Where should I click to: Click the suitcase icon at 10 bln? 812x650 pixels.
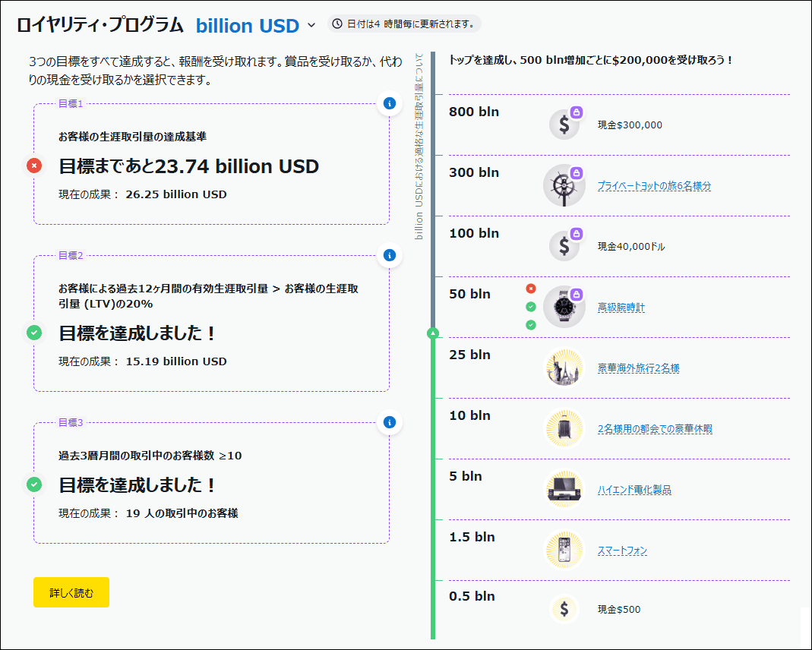point(564,428)
